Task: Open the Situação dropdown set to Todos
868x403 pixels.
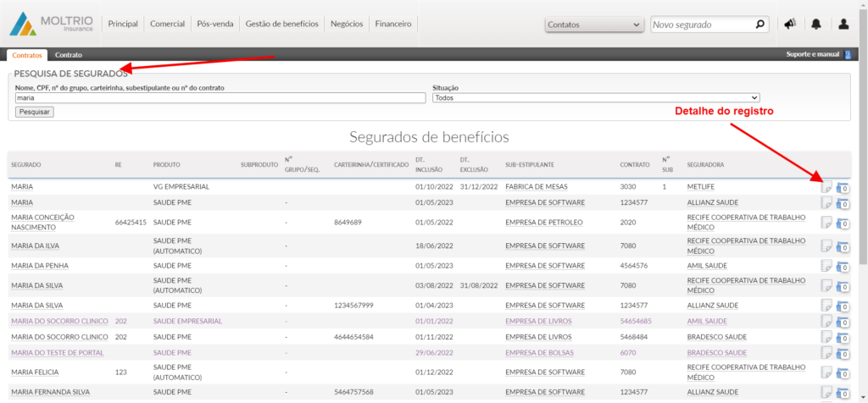Action: point(596,98)
